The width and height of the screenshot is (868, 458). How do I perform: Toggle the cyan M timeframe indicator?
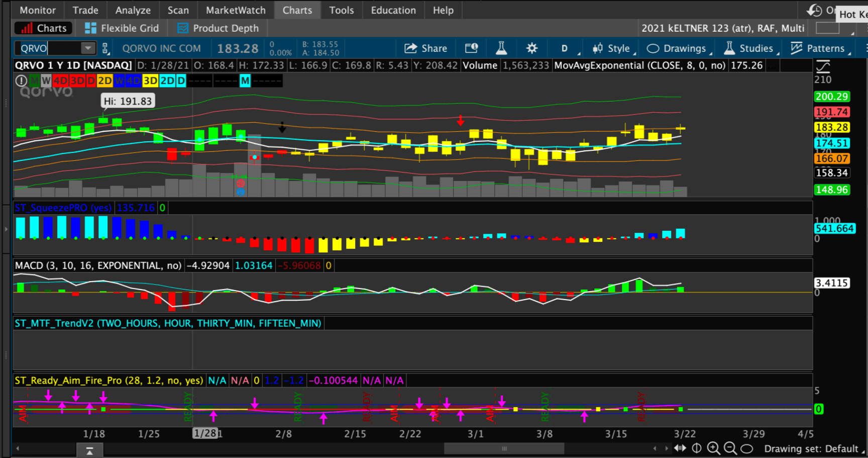click(x=245, y=80)
